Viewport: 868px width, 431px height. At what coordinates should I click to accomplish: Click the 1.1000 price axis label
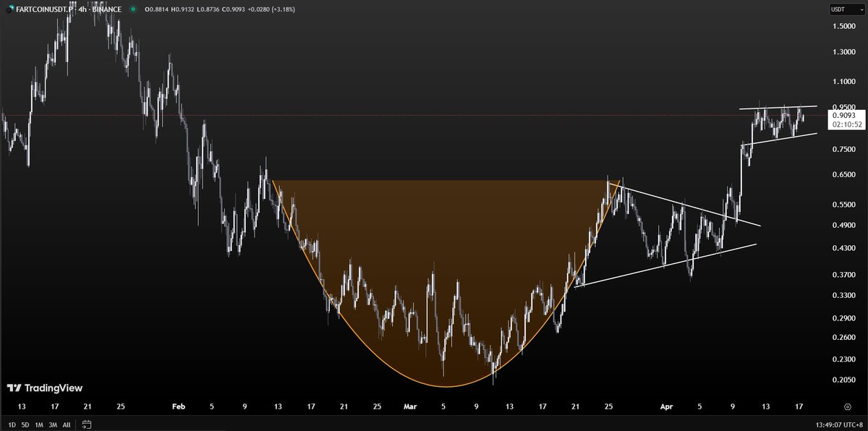(844, 83)
